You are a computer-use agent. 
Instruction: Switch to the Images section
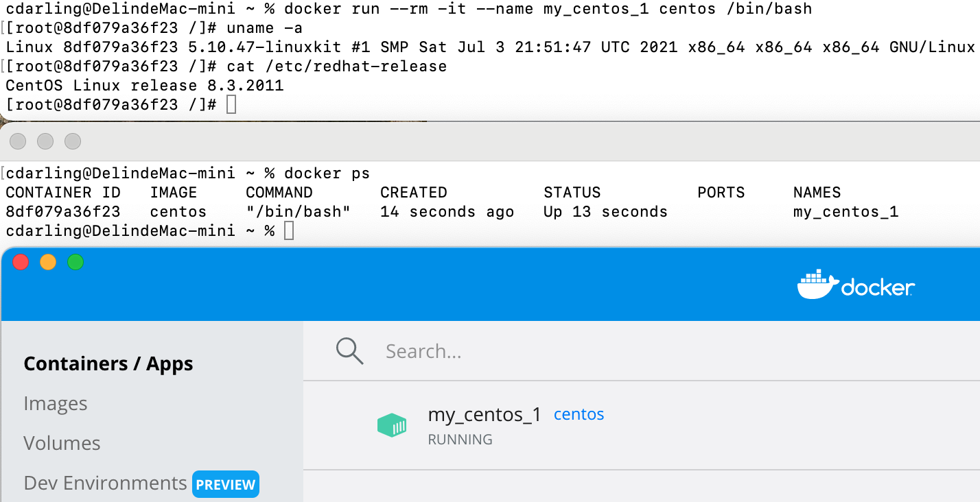(56, 403)
